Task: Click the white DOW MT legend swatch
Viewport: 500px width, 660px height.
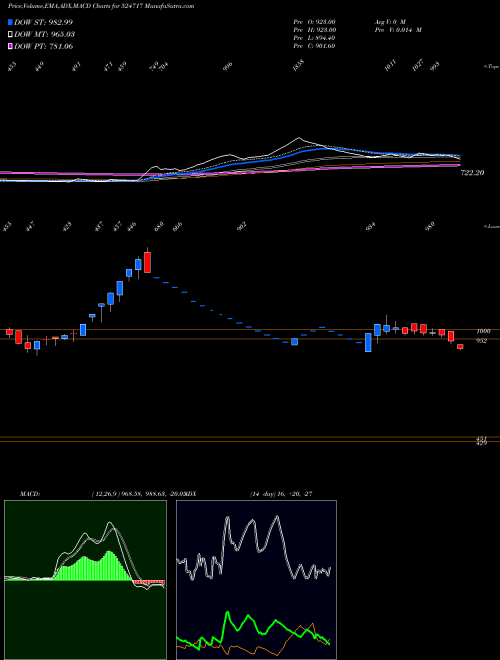Action: coord(10,34)
